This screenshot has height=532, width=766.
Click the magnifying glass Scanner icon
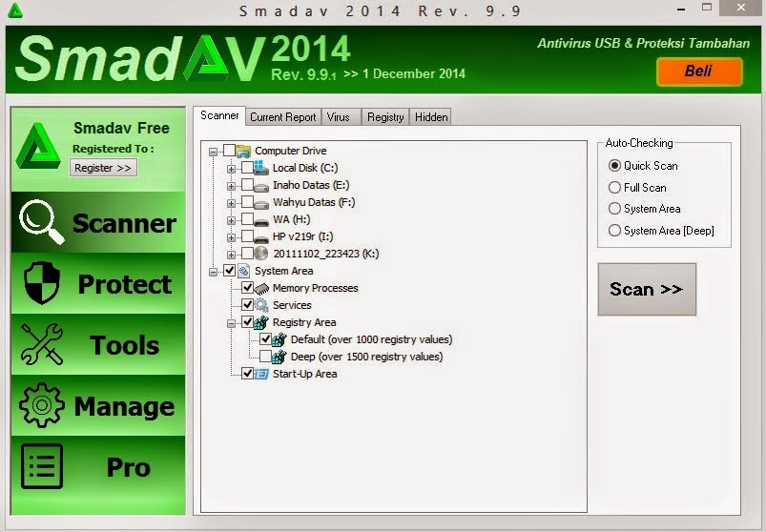coord(42,222)
